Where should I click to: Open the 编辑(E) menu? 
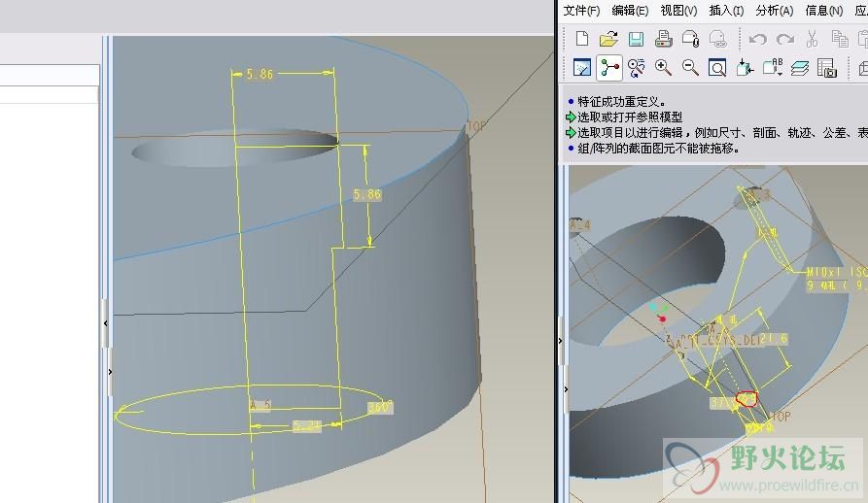tap(630, 11)
